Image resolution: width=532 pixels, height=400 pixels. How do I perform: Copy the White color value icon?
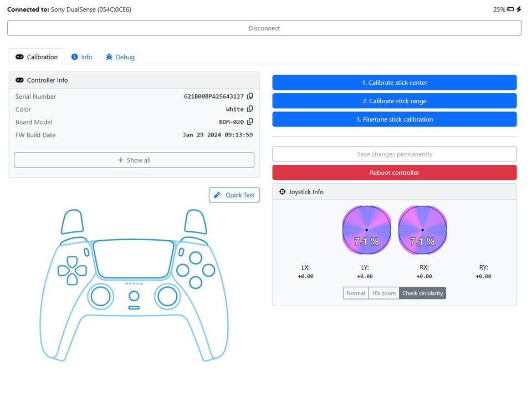coord(250,109)
